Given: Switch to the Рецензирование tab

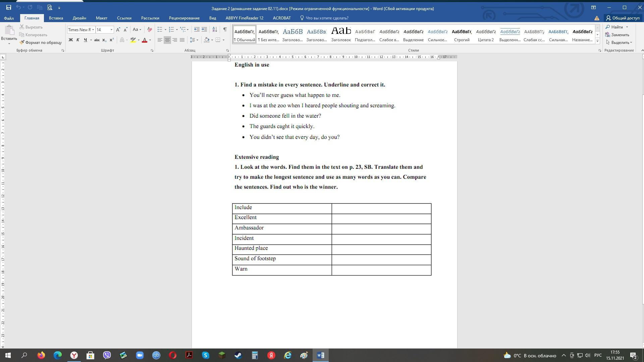Looking at the screenshot, I should pyautogui.click(x=184, y=18).
